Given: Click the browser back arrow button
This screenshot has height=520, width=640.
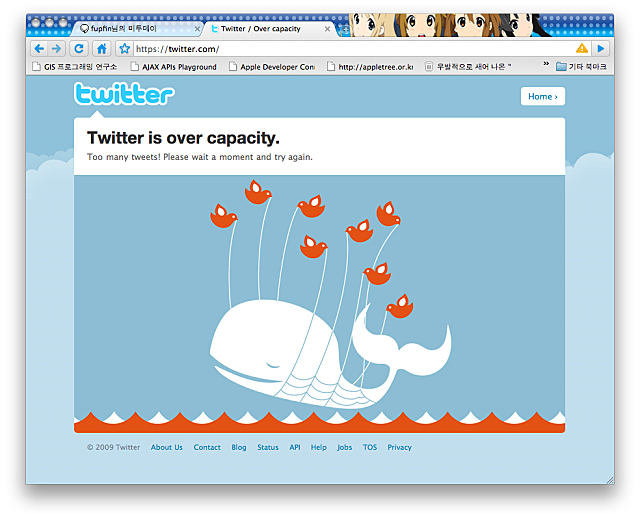Looking at the screenshot, I should click(39, 49).
